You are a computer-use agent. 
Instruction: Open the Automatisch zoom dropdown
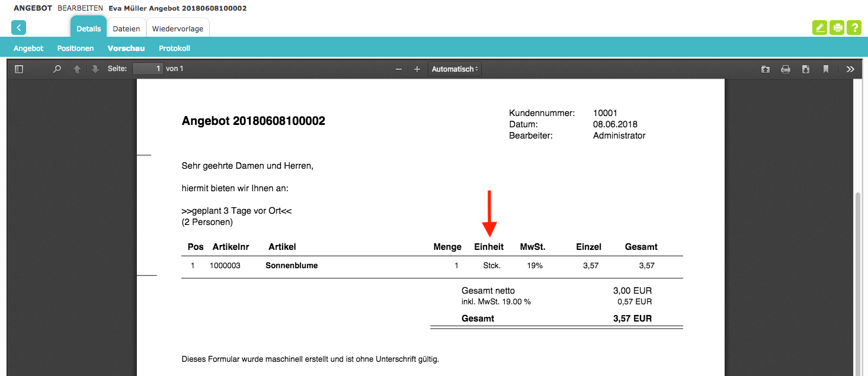click(454, 69)
